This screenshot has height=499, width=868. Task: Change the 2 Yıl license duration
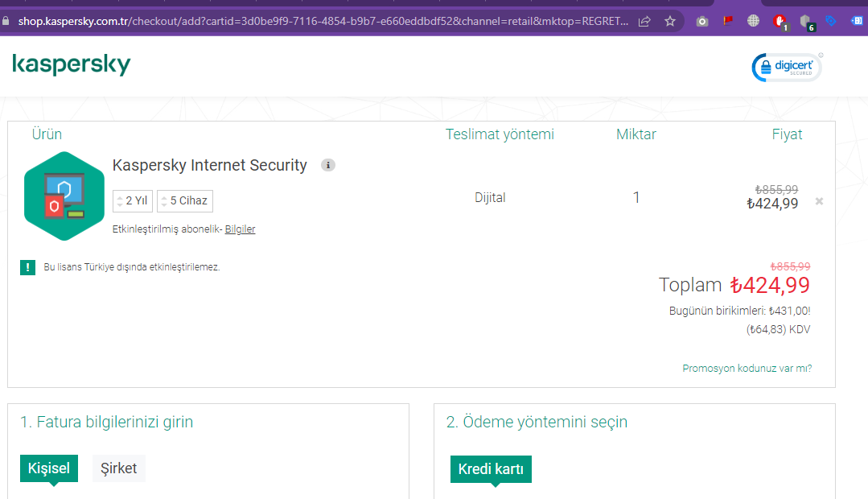click(132, 200)
